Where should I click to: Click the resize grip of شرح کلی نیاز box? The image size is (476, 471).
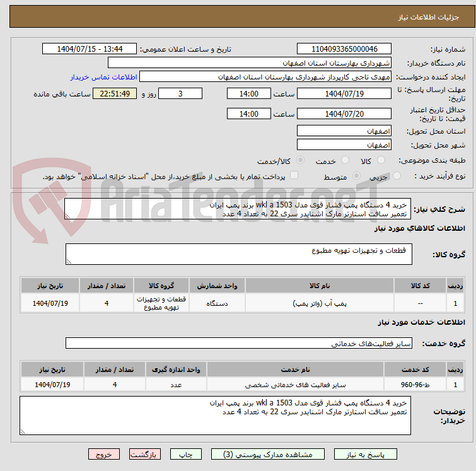[x=67, y=216]
